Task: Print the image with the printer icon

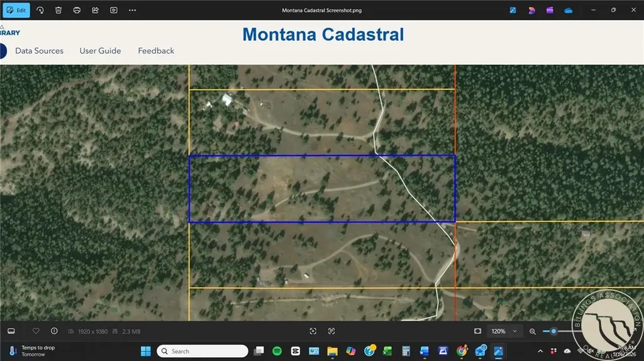Action: [x=77, y=10]
